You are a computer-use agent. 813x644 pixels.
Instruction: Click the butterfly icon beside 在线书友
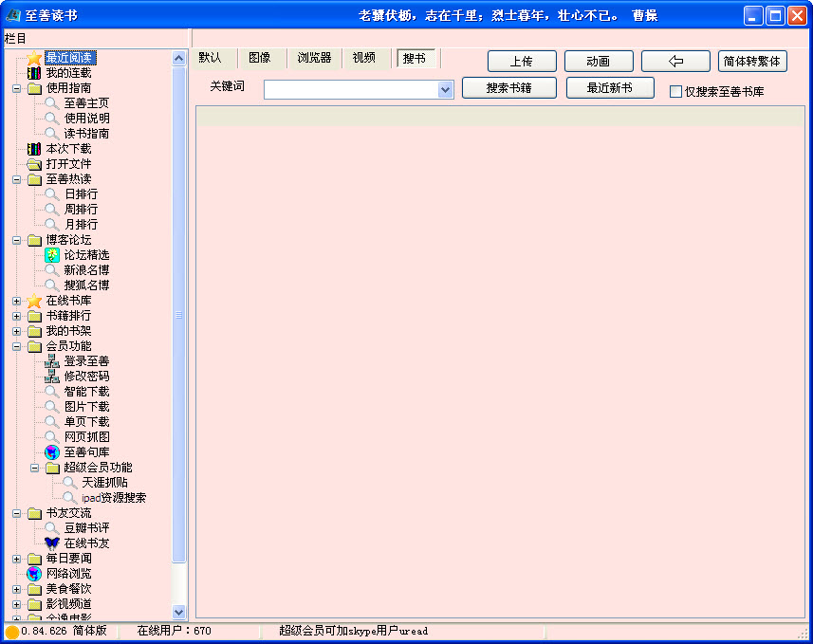[52, 543]
